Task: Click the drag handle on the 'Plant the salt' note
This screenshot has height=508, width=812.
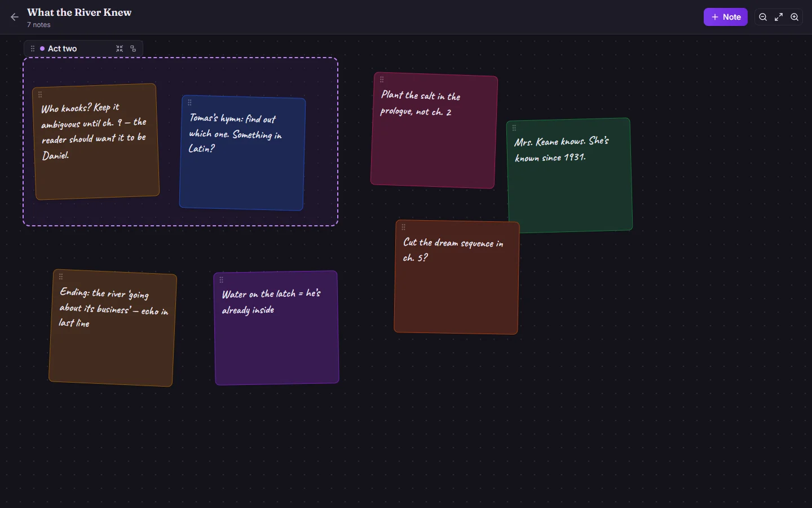Action: [x=382, y=80]
